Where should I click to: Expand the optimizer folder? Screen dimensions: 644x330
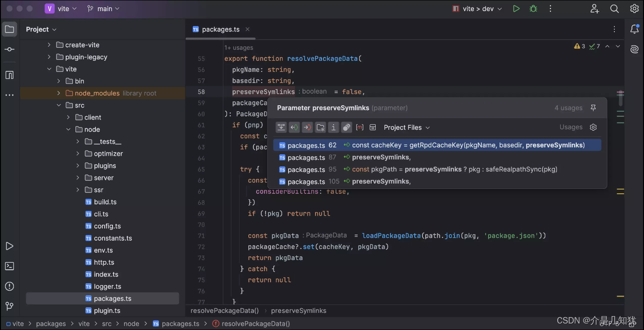(x=78, y=153)
